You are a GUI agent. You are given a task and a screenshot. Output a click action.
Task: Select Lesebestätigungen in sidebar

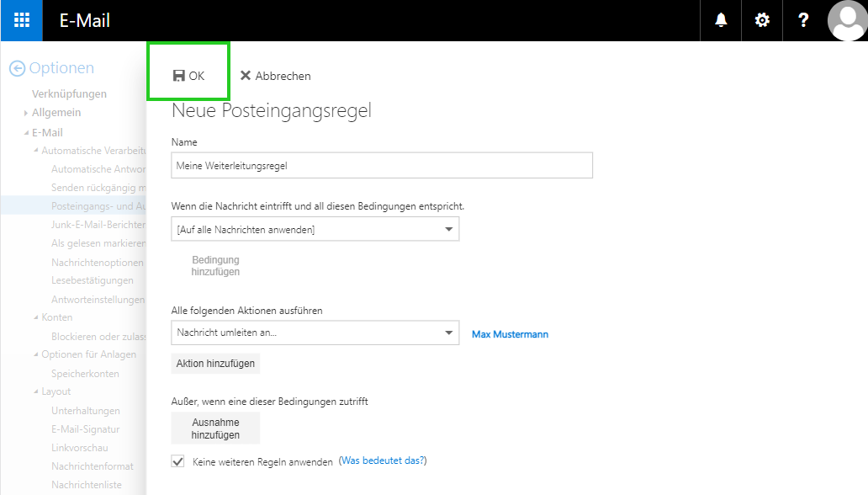93,280
